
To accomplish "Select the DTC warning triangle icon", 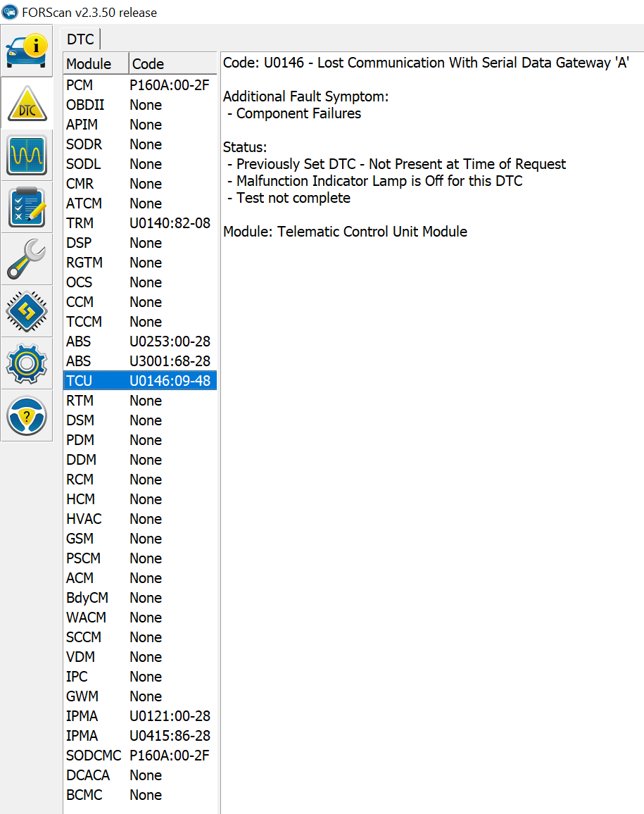I will [x=27, y=104].
